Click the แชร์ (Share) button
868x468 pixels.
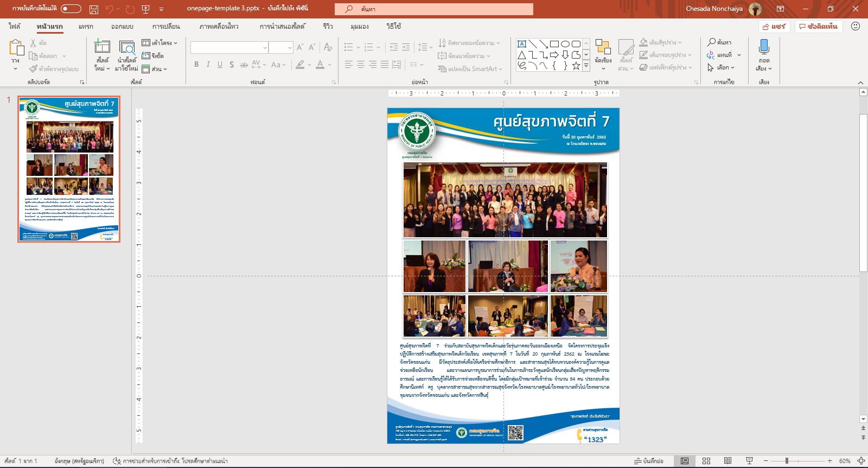click(774, 26)
